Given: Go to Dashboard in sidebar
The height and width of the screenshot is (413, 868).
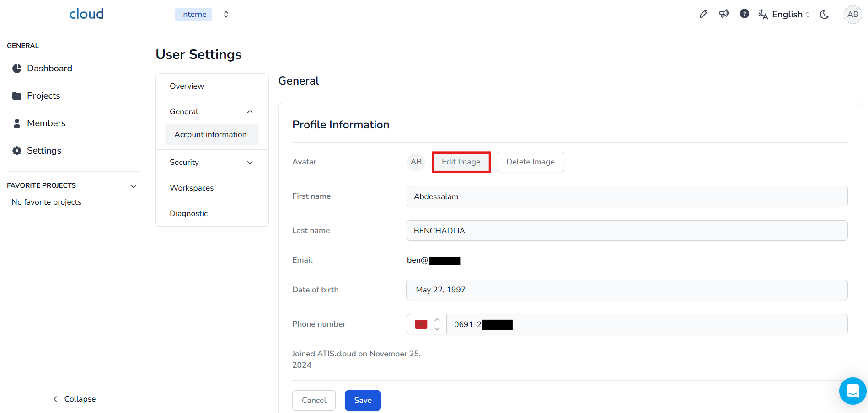Looking at the screenshot, I should tap(49, 69).
